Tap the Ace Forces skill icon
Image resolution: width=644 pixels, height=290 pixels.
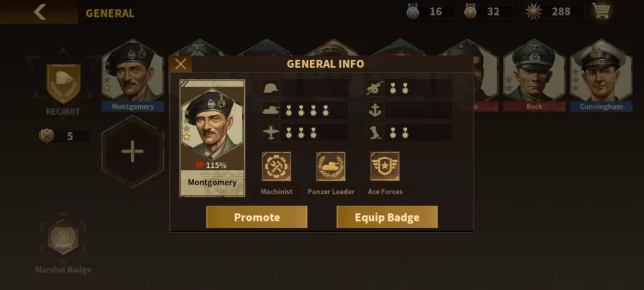click(385, 166)
